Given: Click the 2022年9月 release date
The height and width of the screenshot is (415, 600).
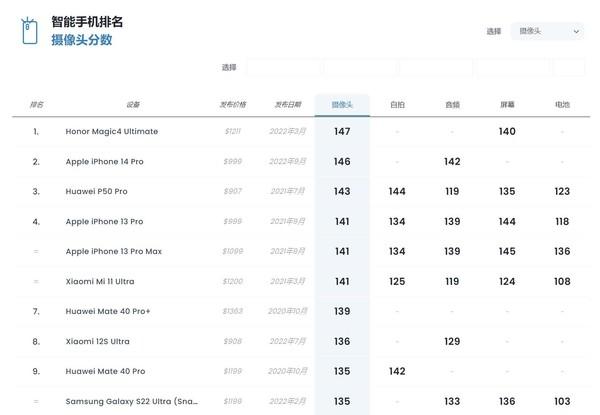Looking at the screenshot, I should [x=288, y=162].
